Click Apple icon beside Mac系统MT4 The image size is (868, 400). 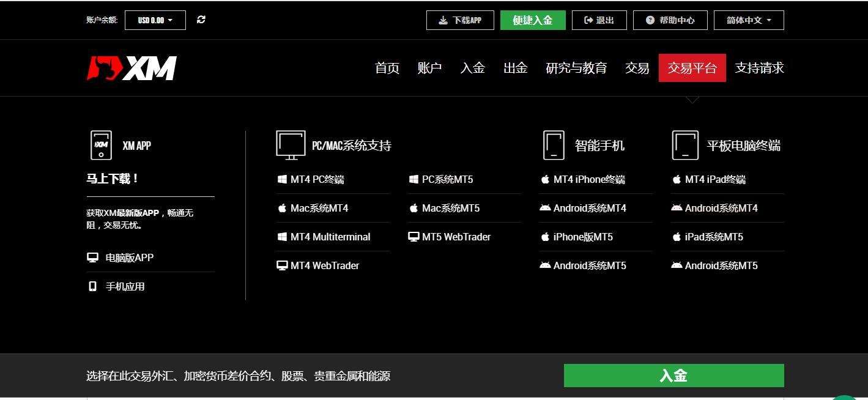[x=282, y=208]
